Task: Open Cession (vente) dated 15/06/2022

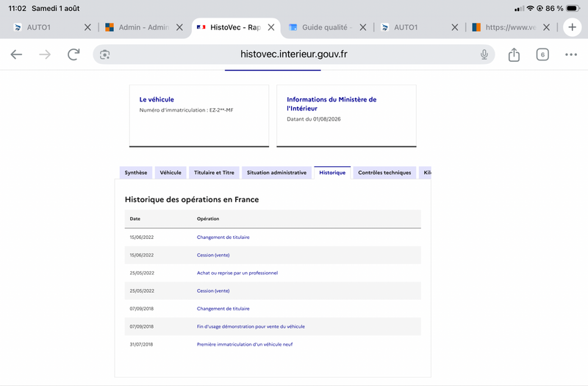Action: click(213, 255)
